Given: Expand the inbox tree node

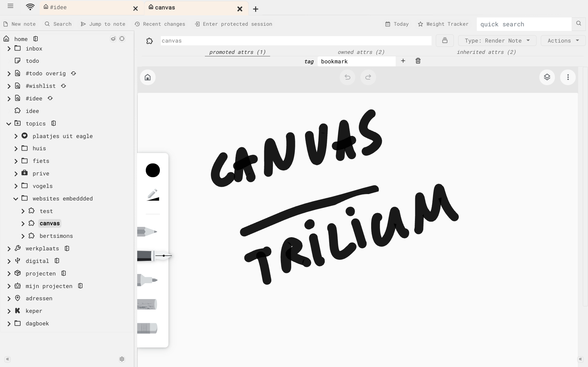Looking at the screenshot, I should [9, 49].
